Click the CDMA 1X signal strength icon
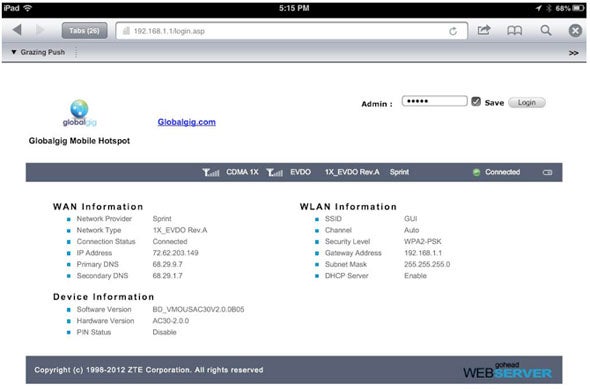The height and width of the screenshot is (389, 590). tap(211, 172)
